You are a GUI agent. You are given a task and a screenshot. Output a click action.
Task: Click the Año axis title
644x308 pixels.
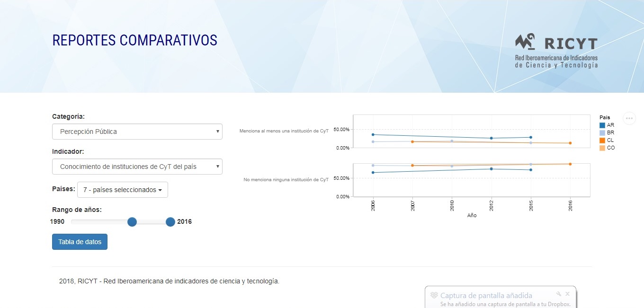click(472, 215)
